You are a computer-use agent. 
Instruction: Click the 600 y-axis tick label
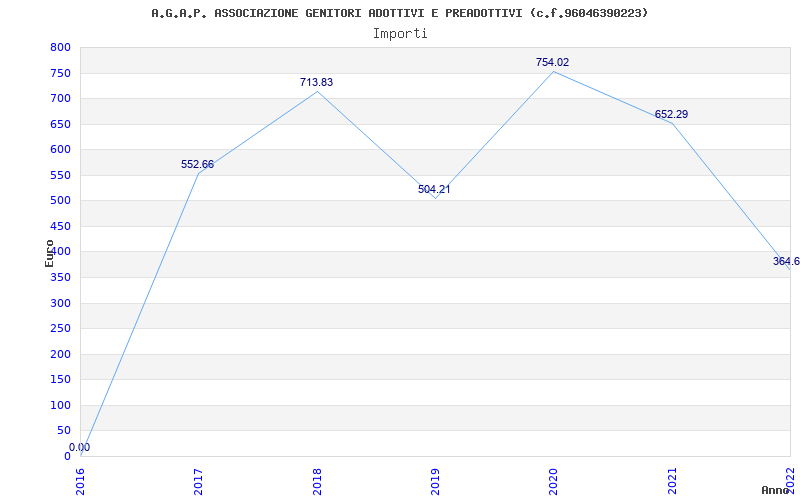pos(60,149)
